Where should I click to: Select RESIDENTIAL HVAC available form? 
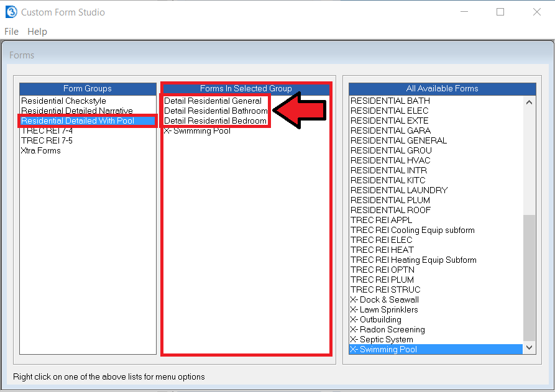pyautogui.click(x=436, y=160)
